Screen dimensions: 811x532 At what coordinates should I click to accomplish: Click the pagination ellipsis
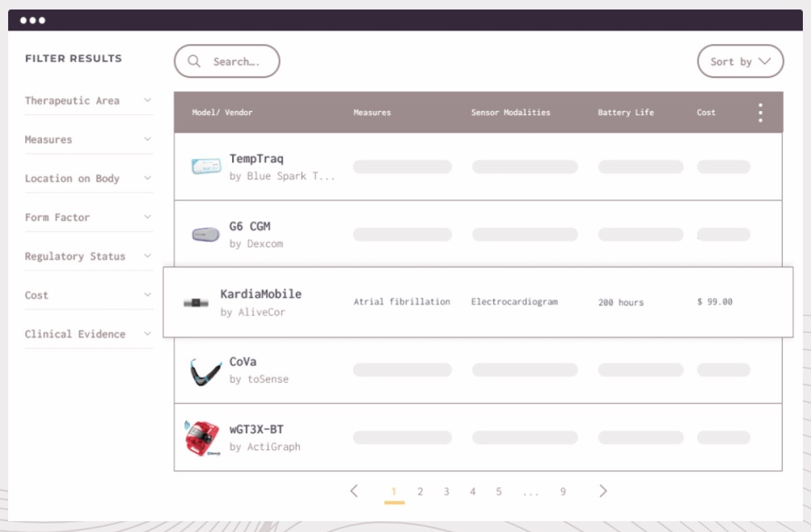(531, 493)
